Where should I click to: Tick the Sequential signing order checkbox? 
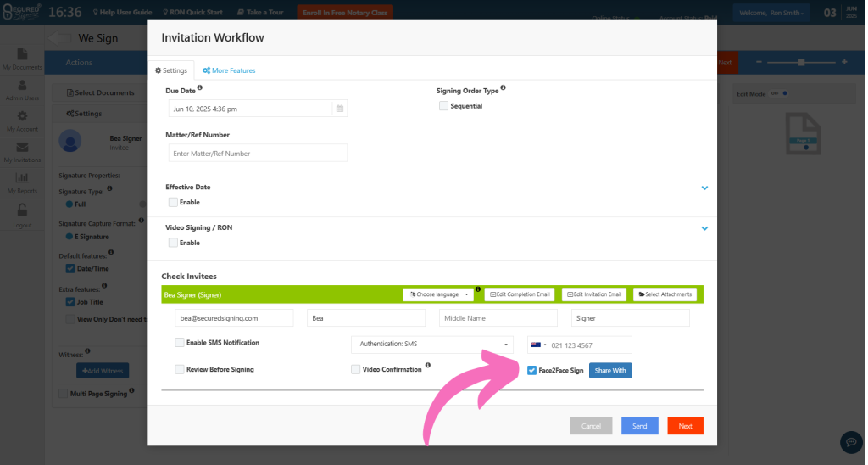[x=443, y=106]
